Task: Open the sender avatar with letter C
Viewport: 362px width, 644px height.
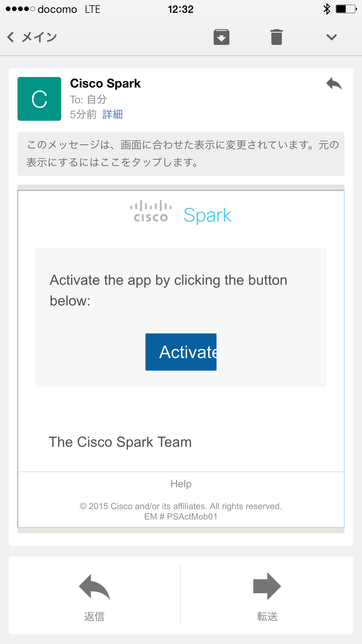Action: click(39, 99)
